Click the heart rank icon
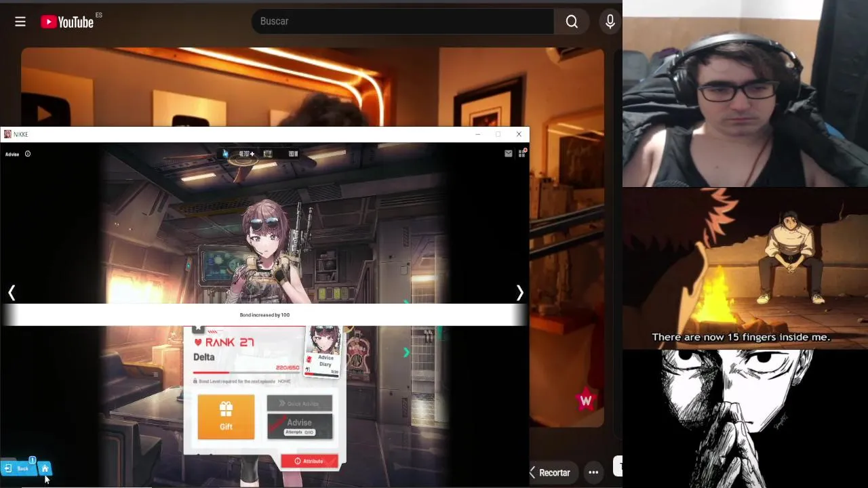Screen dimensions: 868x488 198,342
